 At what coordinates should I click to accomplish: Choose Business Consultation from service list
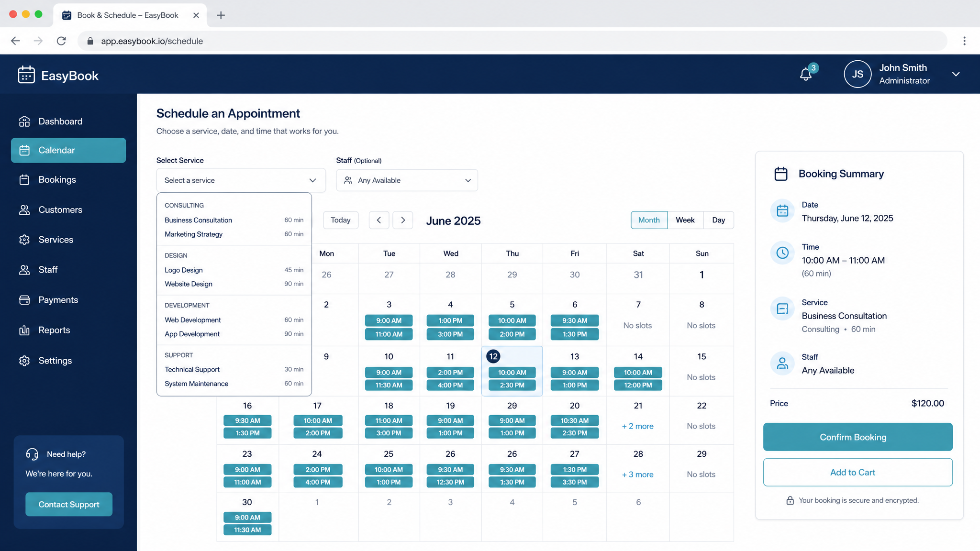tap(234, 220)
